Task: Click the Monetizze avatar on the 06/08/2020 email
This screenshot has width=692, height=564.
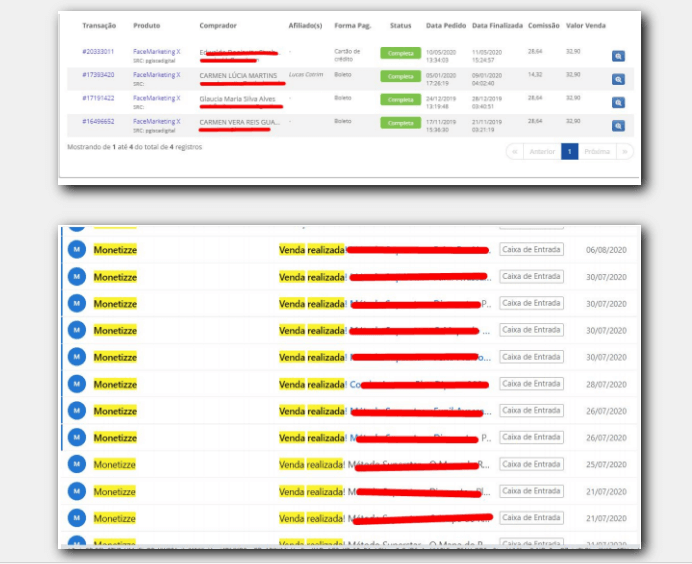Action: coord(76,250)
